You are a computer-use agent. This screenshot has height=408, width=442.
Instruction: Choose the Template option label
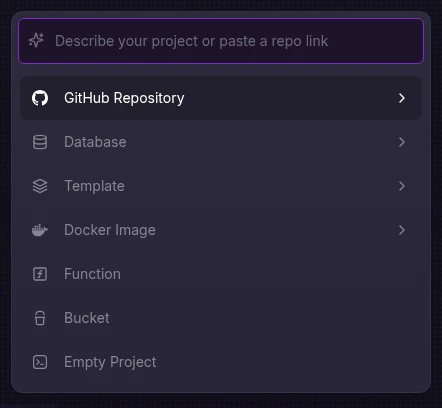[94, 186]
